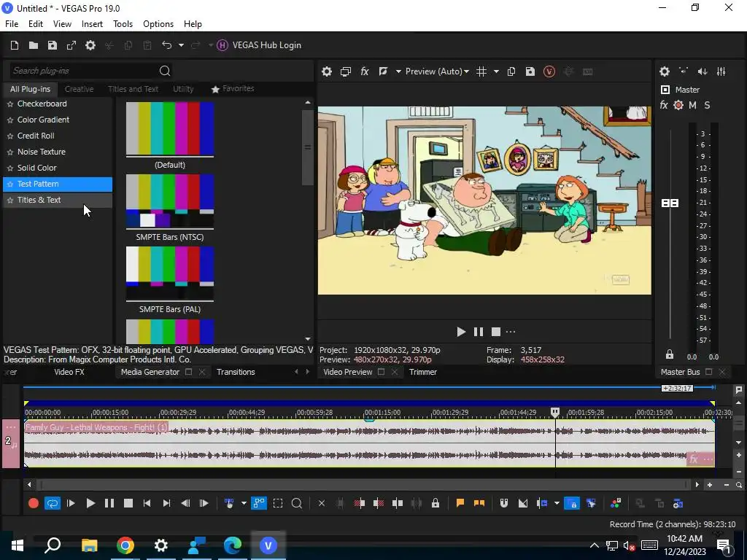Open the File menu
Screen dimensions: 747x560
pyautogui.click(x=12, y=24)
